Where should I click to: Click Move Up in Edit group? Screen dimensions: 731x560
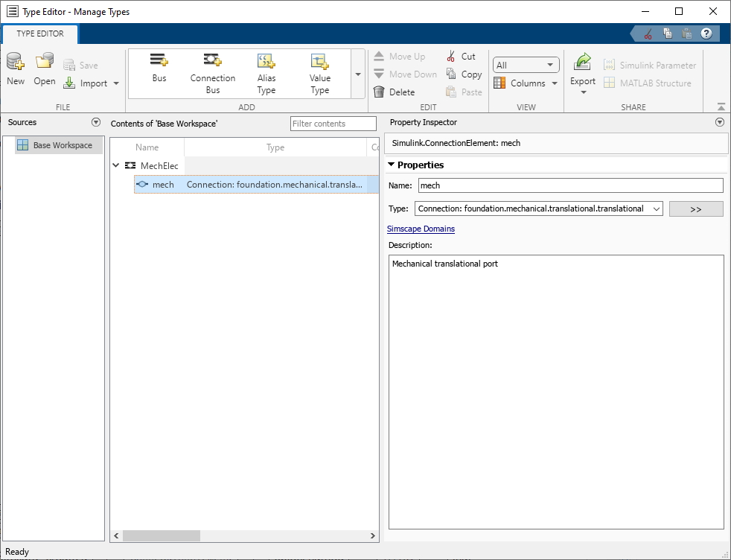pos(400,57)
